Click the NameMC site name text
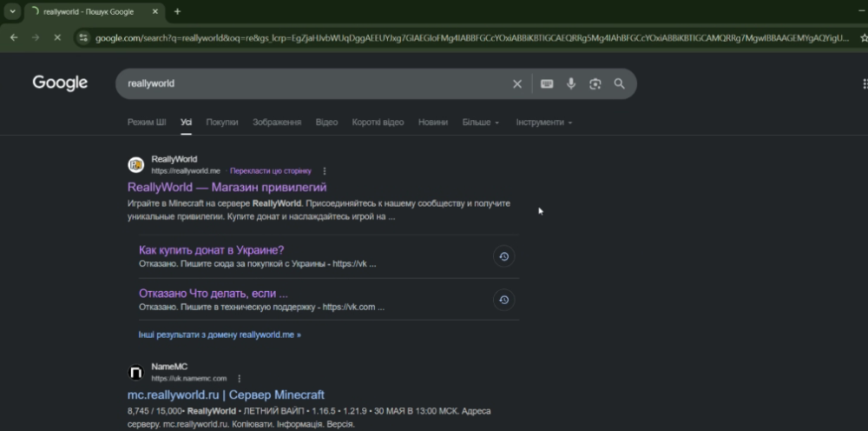This screenshot has width=868, height=431. [x=169, y=368]
